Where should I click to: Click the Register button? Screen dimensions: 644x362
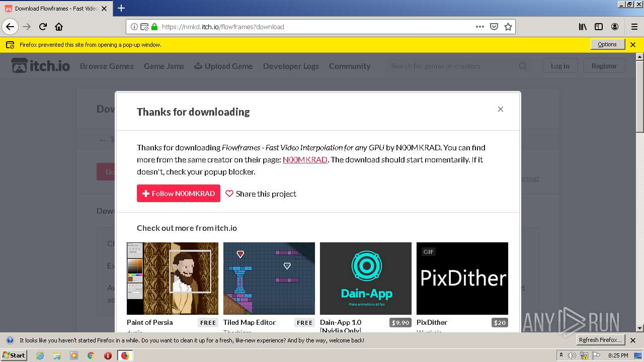pyautogui.click(x=604, y=66)
